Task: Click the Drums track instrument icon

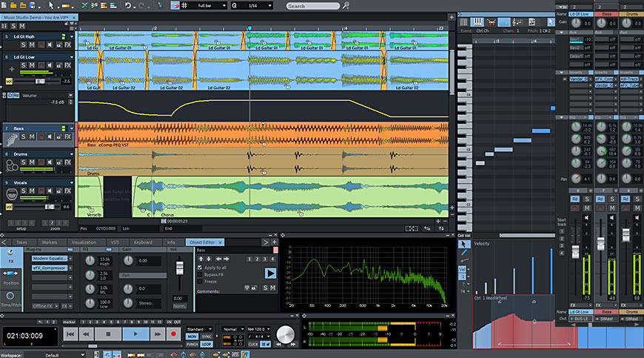Action: click(12, 165)
